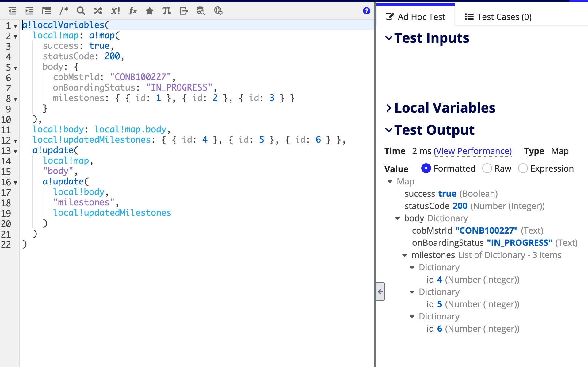
Task: Click the indent code toolbar icon
Action: (29, 11)
